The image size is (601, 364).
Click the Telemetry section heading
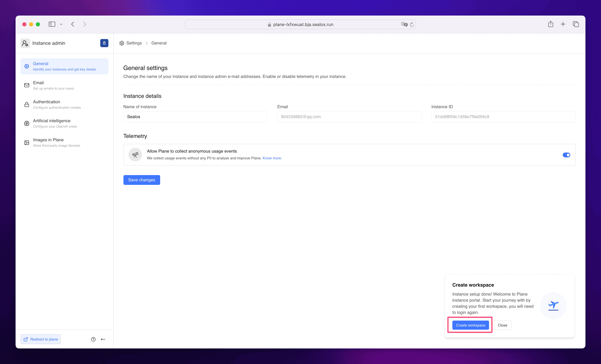coord(135,136)
